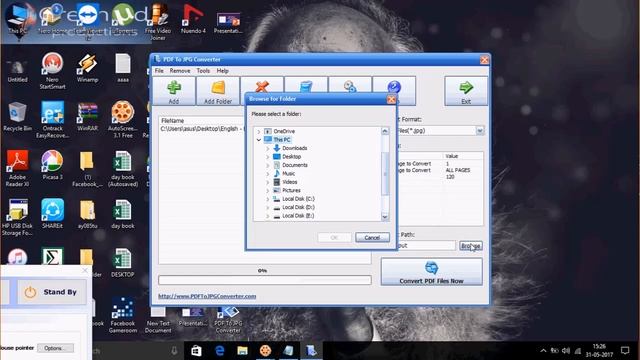
Task: Open the Tools menu
Action: click(203, 71)
